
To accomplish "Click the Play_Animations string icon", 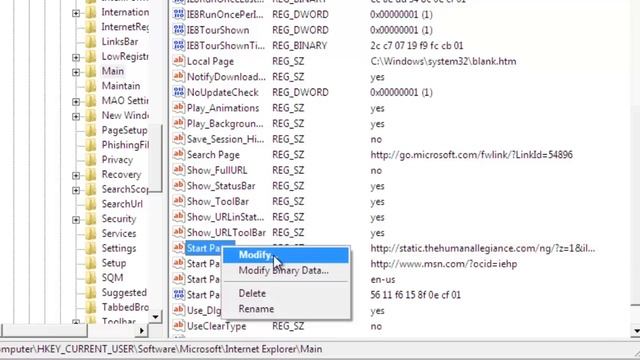I will click(178, 108).
